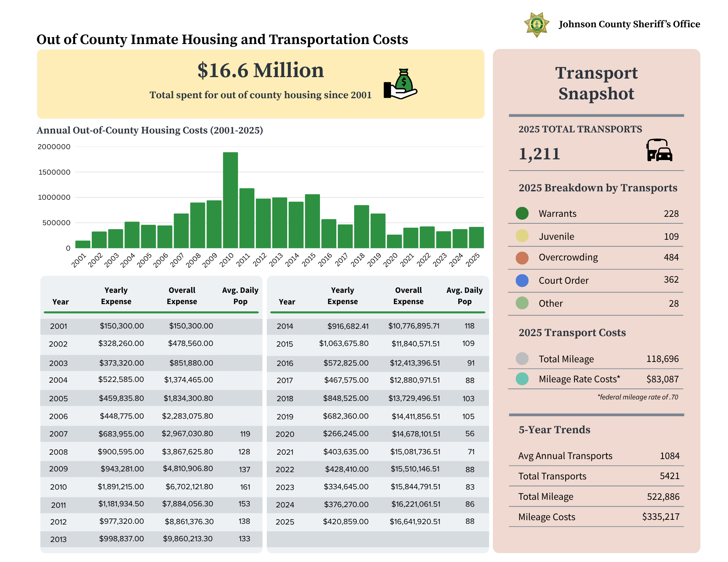Click the 2025 Transport Costs heading
This screenshot has height=562, width=728.
pos(572,332)
